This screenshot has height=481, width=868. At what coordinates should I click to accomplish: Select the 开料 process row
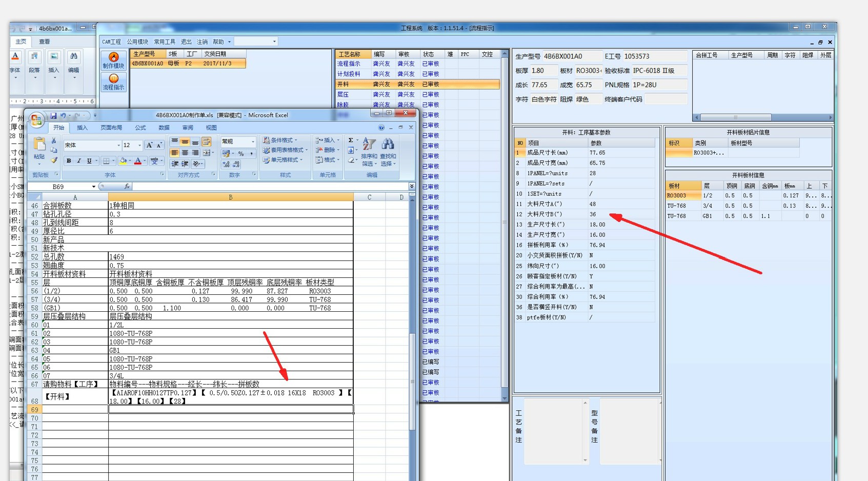(x=417, y=84)
